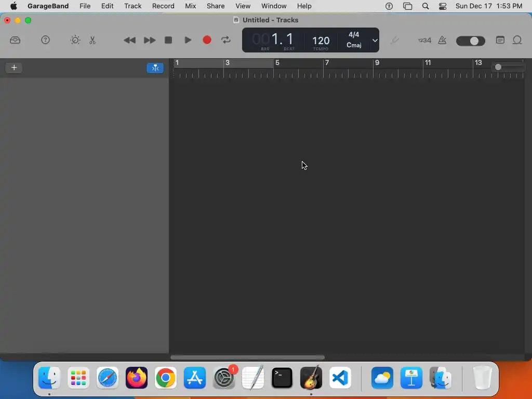532x399 pixels.
Task: Open the Note Pad icon
Action: click(500, 40)
